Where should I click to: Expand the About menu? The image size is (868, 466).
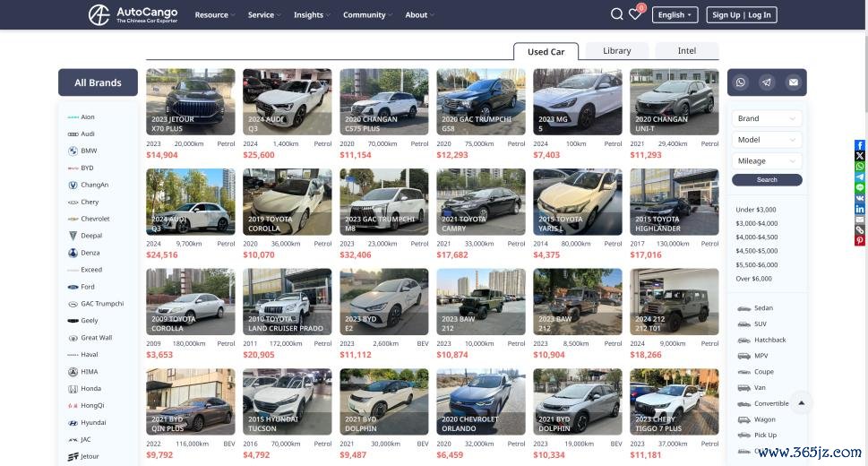click(x=419, y=15)
